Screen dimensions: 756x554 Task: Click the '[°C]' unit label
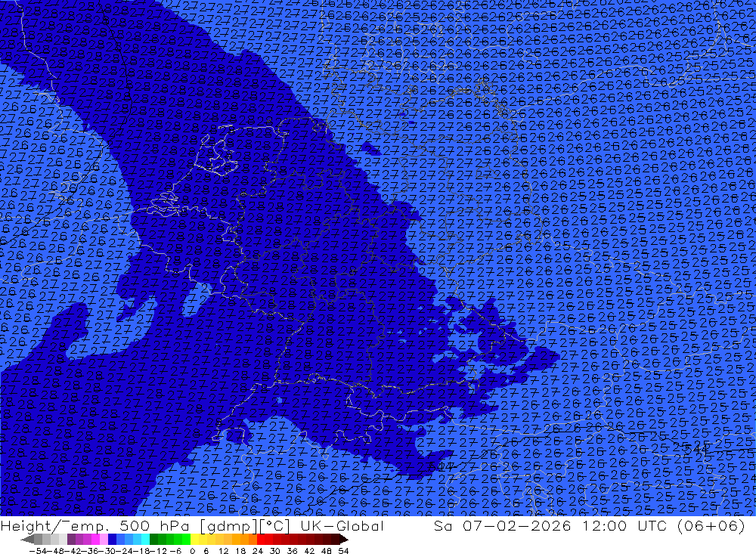pyautogui.click(x=275, y=526)
